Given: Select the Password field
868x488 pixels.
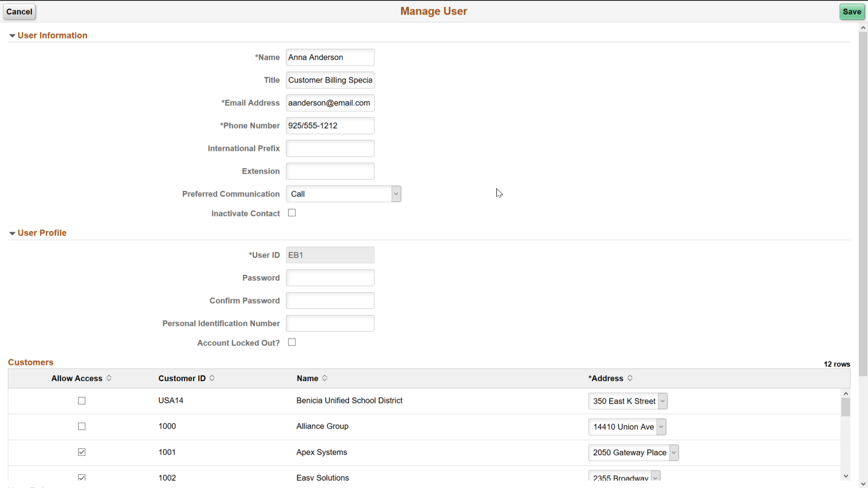Looking at the screenshot, I should [330, 278].
